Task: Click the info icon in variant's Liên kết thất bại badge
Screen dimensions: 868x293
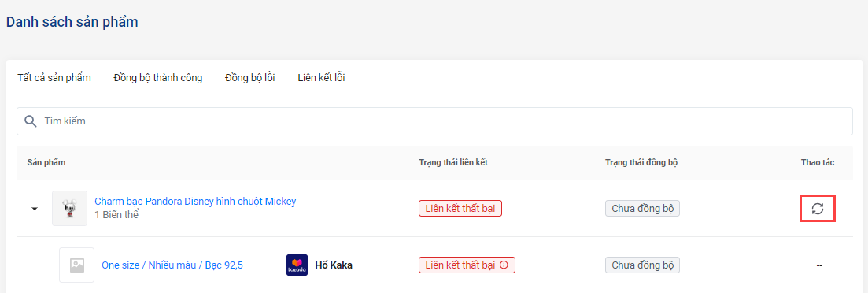Action: pyautogui.click(x=504, y=265)
